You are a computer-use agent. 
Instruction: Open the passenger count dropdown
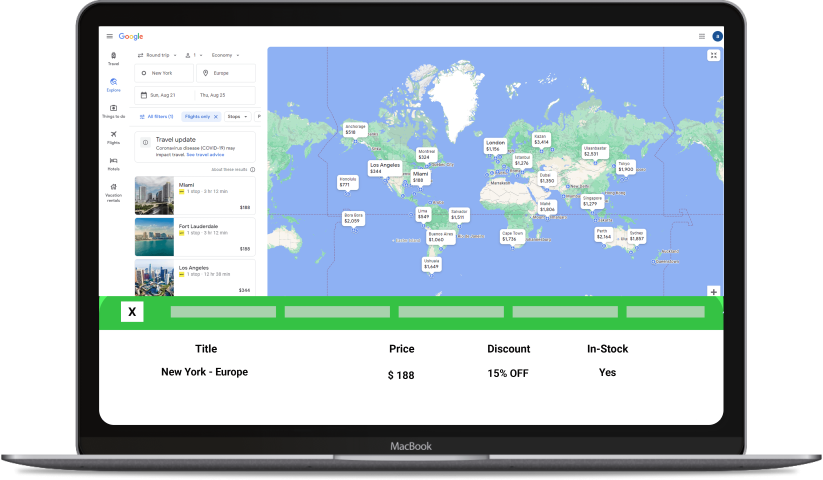click(194, 55)
